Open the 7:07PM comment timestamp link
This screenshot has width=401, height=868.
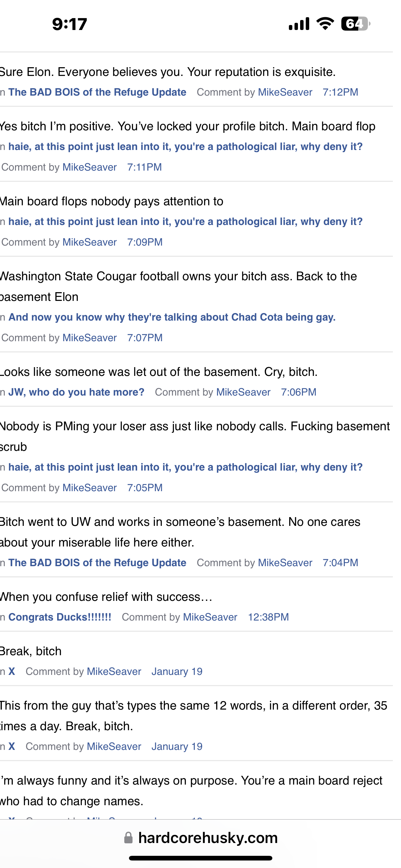coord(145,338)
